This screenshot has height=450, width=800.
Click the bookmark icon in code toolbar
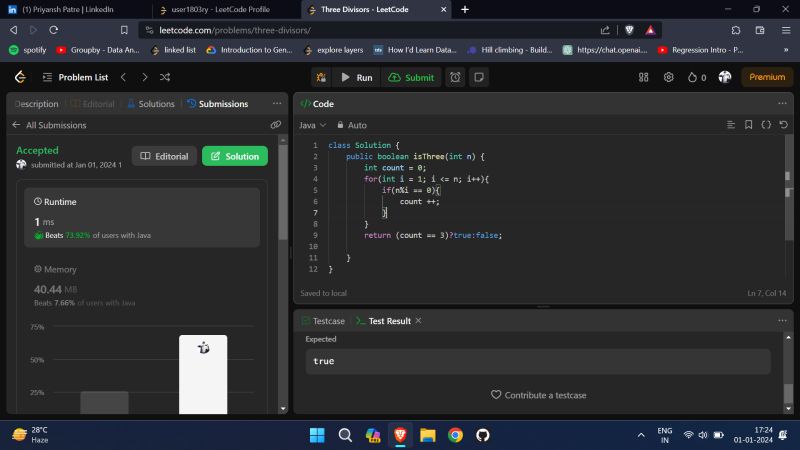748,125
